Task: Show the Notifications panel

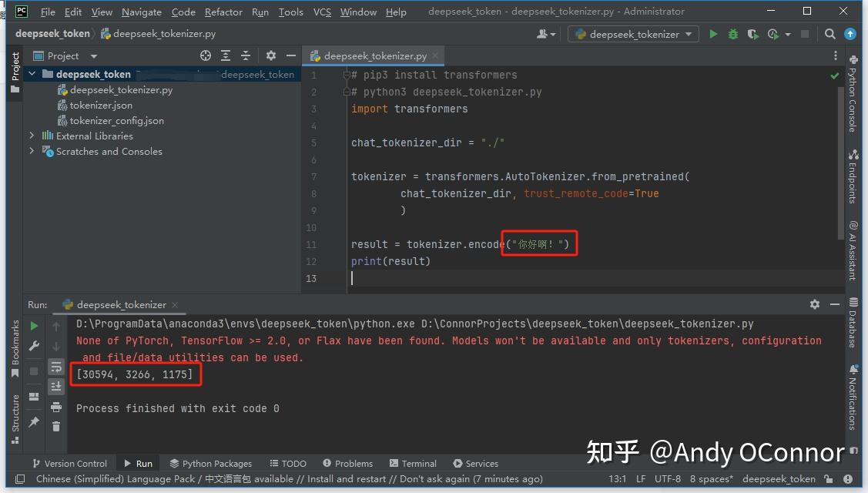Action: tap(855, 381)
